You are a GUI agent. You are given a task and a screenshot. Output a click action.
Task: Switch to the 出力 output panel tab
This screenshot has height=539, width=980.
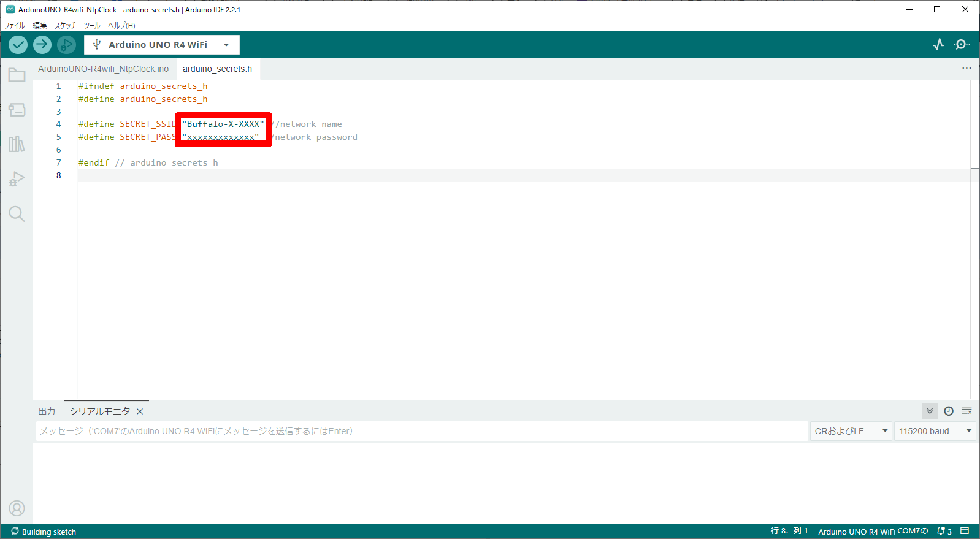47,411
